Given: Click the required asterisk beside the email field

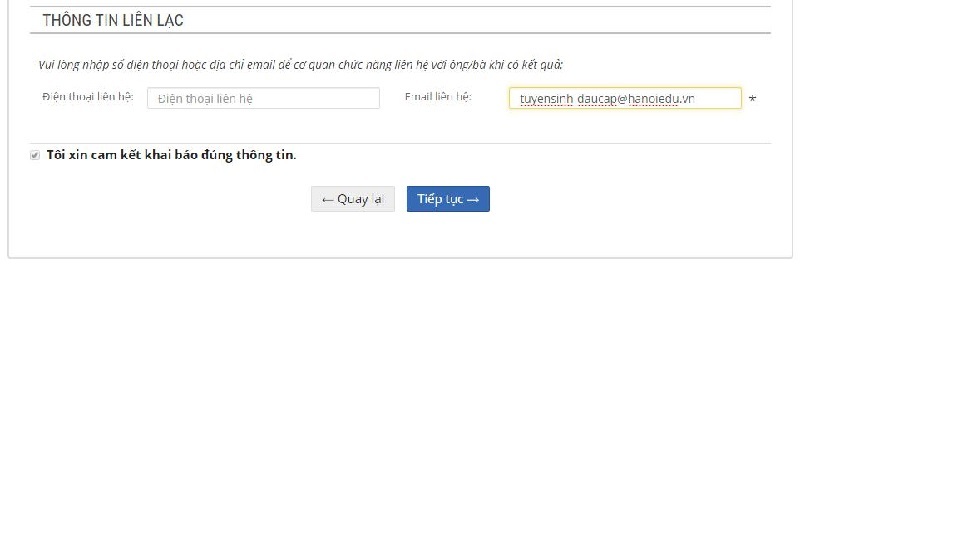Looking at the screenshot, I should (x=752, y=99).
